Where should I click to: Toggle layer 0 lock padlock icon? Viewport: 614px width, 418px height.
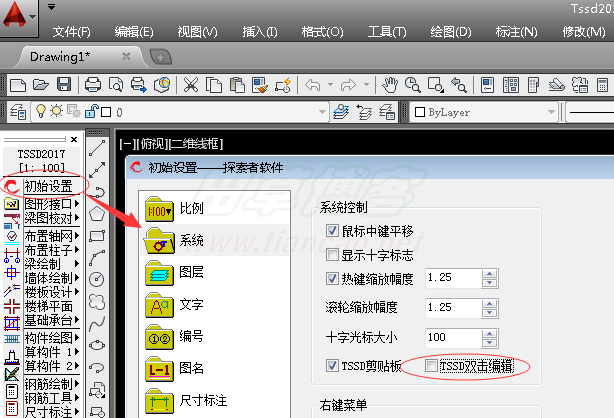91,112
